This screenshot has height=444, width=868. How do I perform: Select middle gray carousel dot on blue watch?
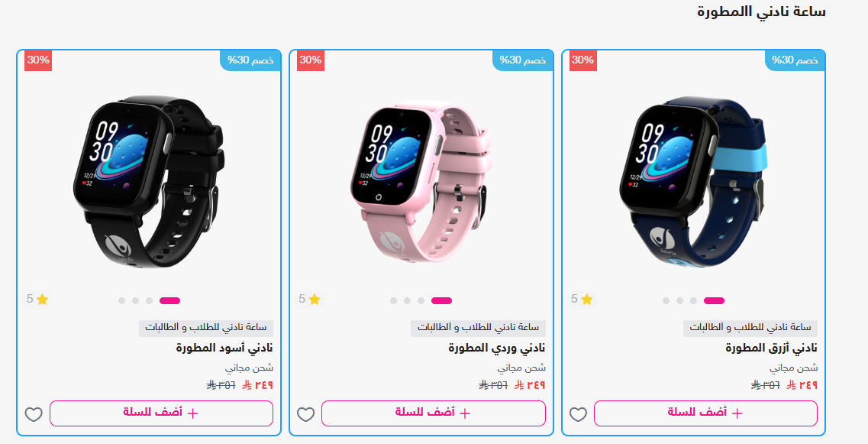pos(679,301)
